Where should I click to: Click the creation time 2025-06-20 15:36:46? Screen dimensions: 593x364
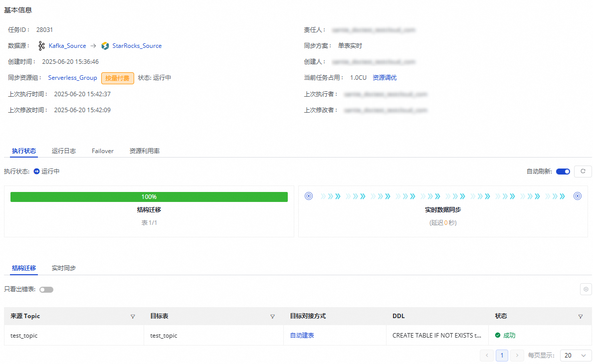[x=70, y=62]
